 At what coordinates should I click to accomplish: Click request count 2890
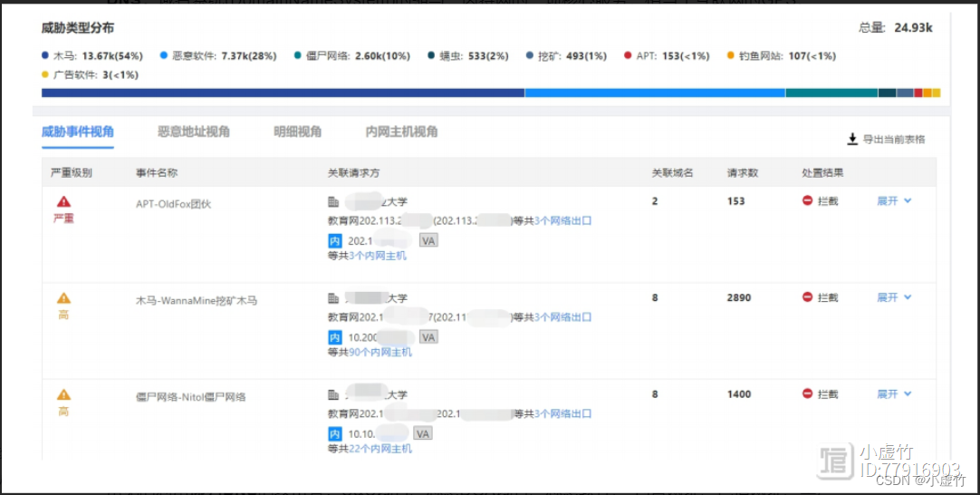click(x=739, y=297)
